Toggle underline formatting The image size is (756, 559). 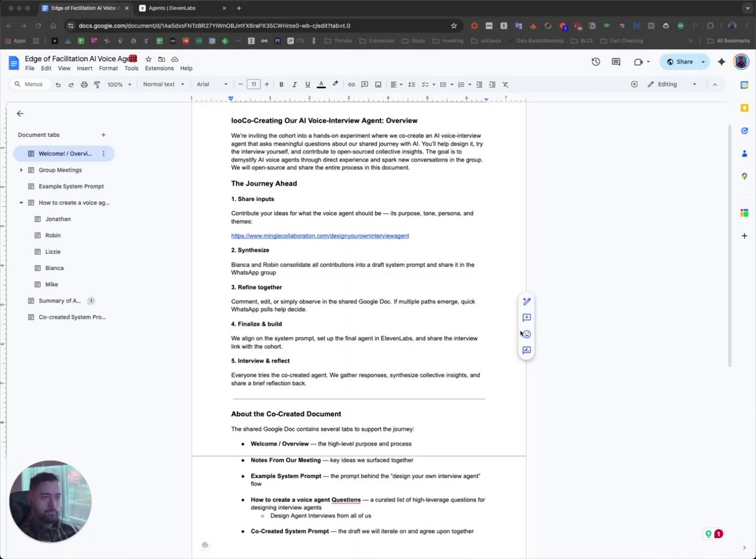point(308,84)
